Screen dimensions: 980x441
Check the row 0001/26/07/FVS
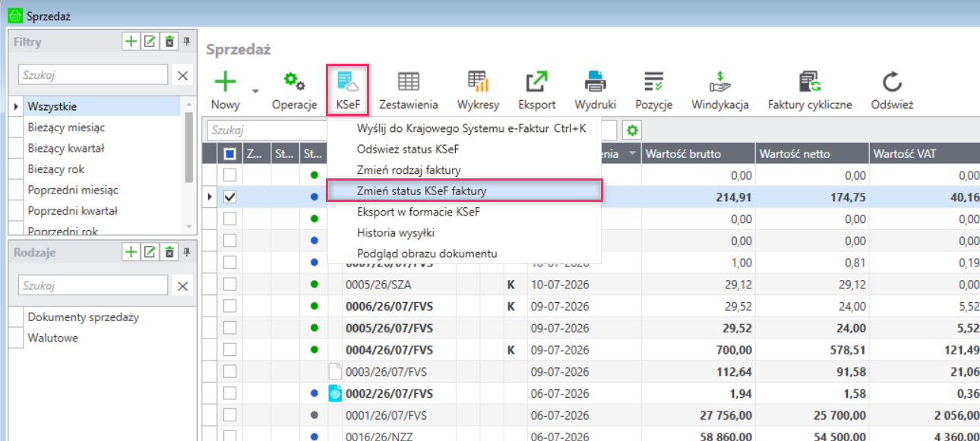(229, 415)
